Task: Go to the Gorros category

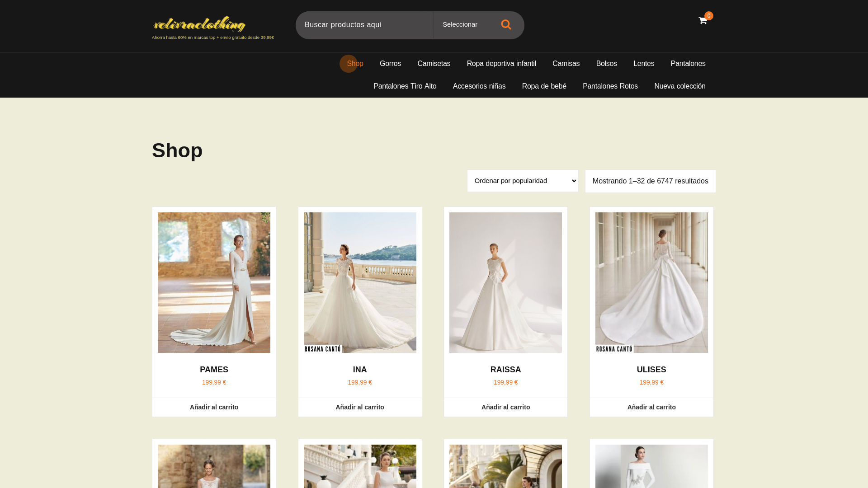Action: pos(390,64)
